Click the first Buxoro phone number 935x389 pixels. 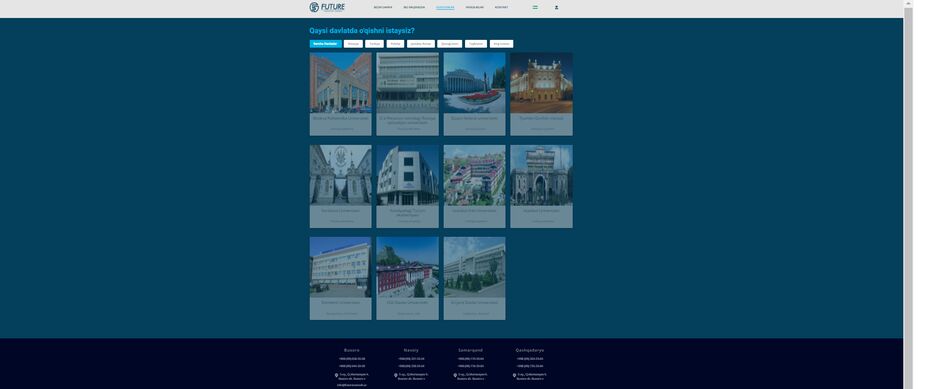352,359
